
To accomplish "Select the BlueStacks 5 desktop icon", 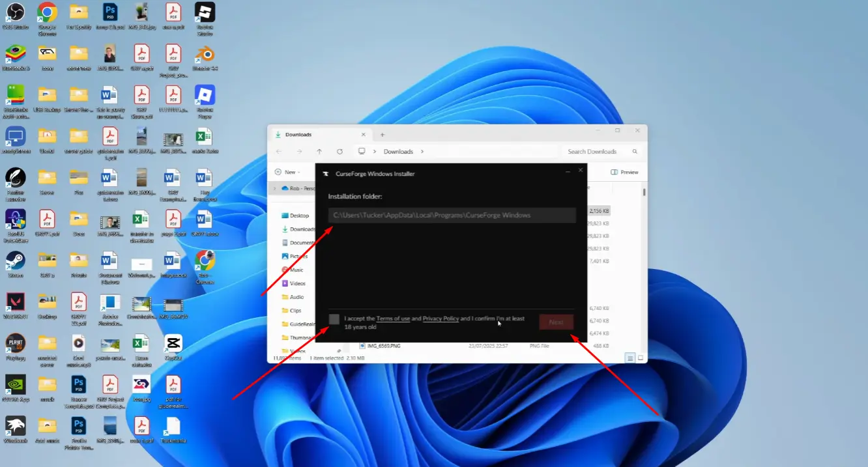I will pos(15,57).
